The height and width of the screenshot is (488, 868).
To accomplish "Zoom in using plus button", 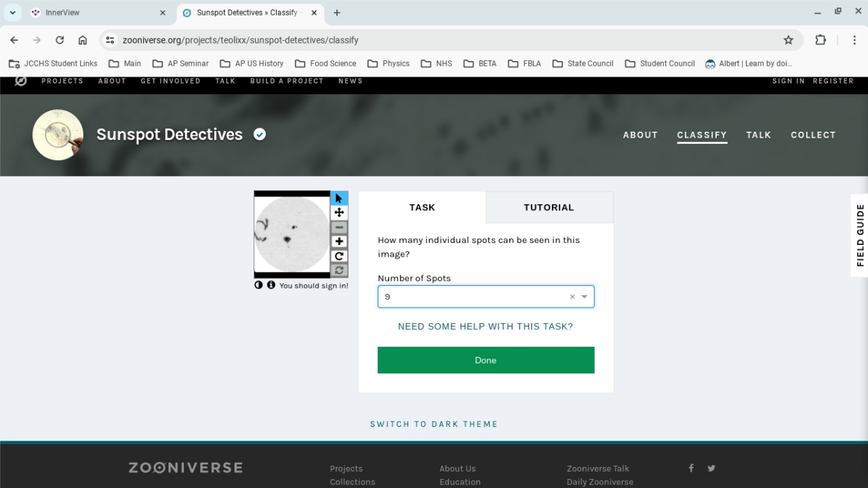I will [339, 242].
